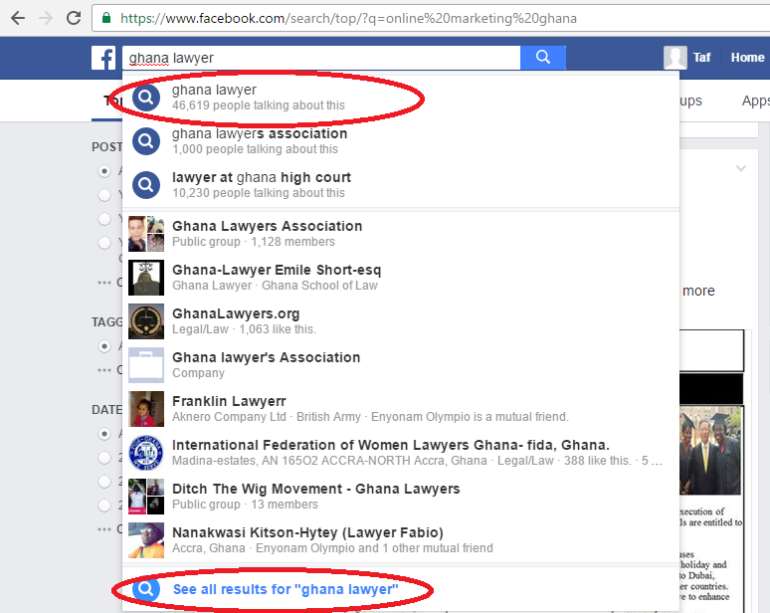Go to Home in Facebook top bar
The width and height of the screenshot is (770, 613).
click(747, 57)
